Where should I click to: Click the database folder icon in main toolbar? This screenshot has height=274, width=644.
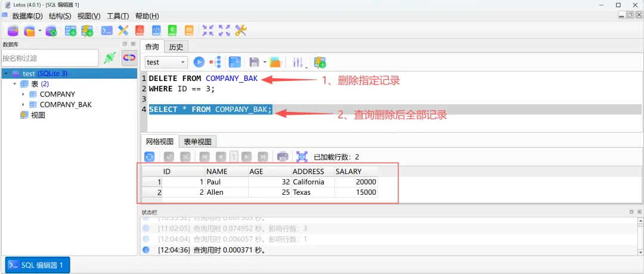pos(30,30)
